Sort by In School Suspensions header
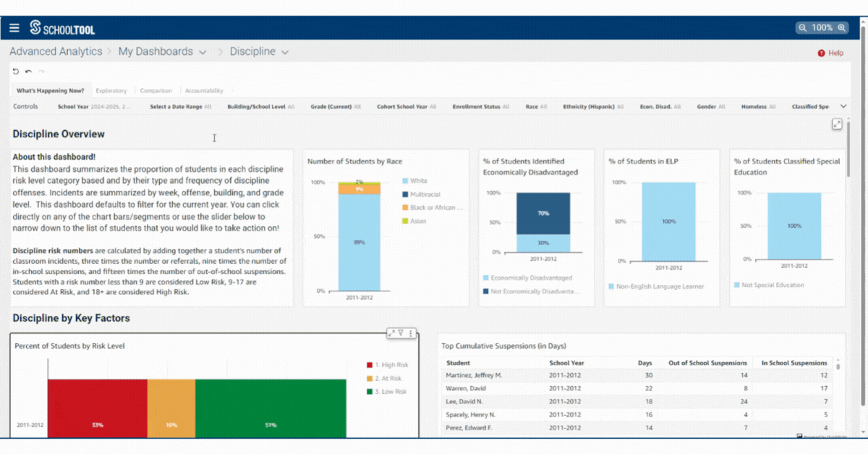Screen dimensions: 868x454 tap(794, 363)
